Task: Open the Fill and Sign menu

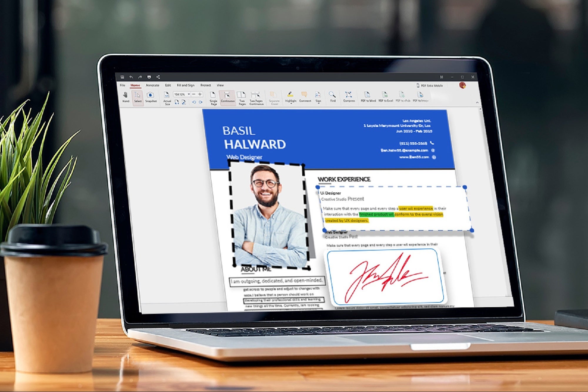Action: [185, 85]
